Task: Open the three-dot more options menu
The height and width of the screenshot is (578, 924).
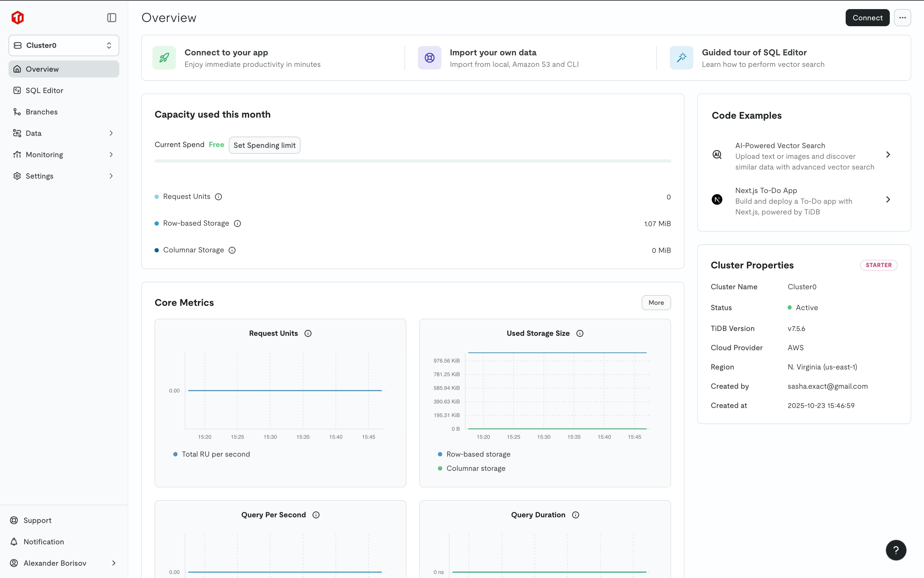Action: (x=902, y=18)
